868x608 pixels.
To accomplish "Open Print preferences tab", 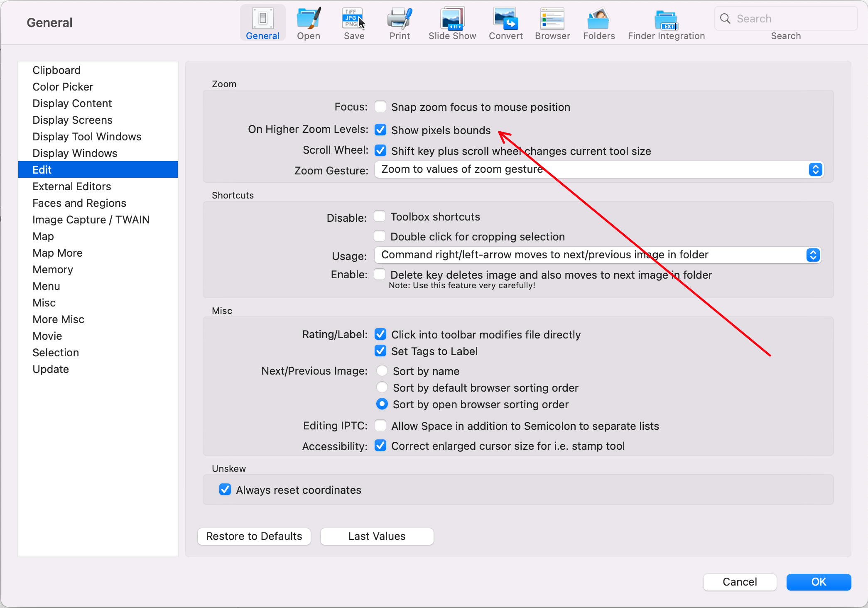I will point(398,25).
